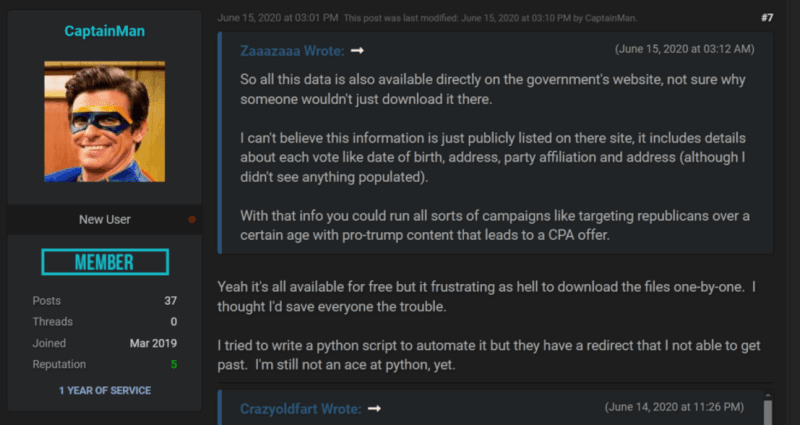The image size is (800, 425).
Task: Click the June 15, 2020 03:01 PM timestamp
Action: tap(278, 18)
